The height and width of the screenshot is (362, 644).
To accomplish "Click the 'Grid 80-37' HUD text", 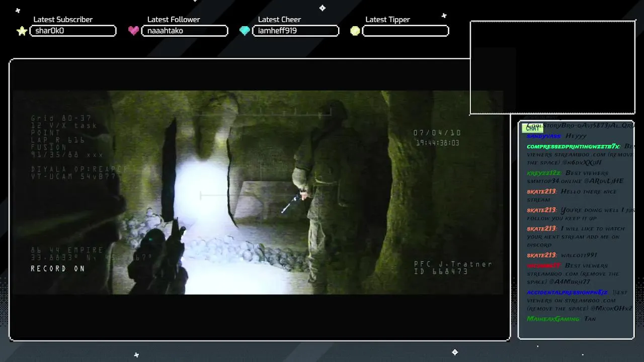I will click(61, 119).
